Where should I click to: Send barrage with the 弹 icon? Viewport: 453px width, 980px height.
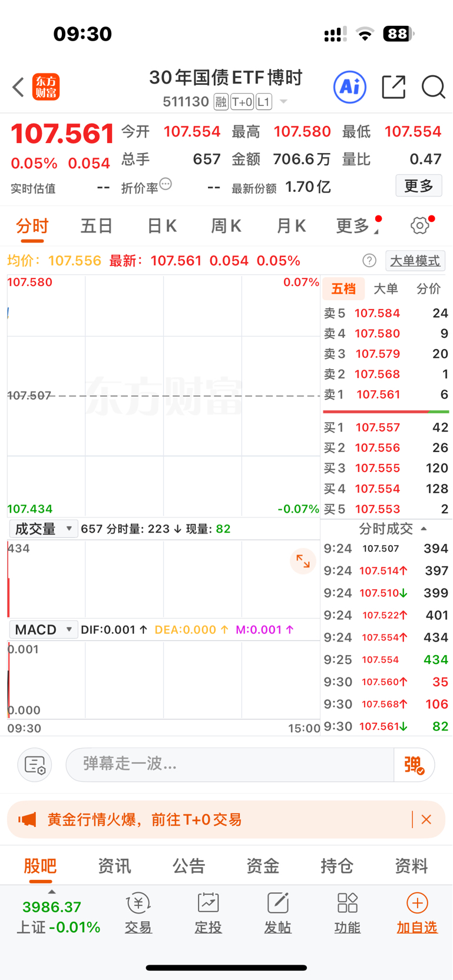(x=414, y=765)
